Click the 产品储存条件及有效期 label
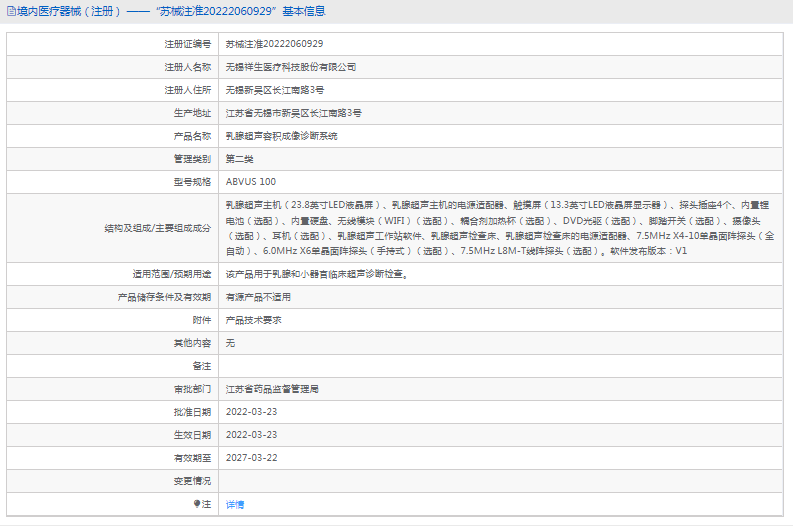The width and height of the screenshot is (793, 526). pyautogui.click(x=164, y=297)
